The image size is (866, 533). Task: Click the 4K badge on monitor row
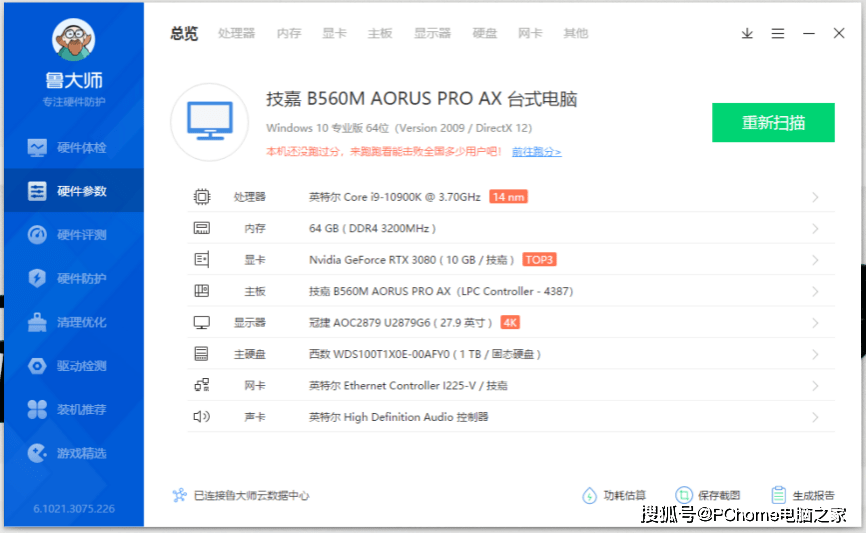click(x=510, y=323)
